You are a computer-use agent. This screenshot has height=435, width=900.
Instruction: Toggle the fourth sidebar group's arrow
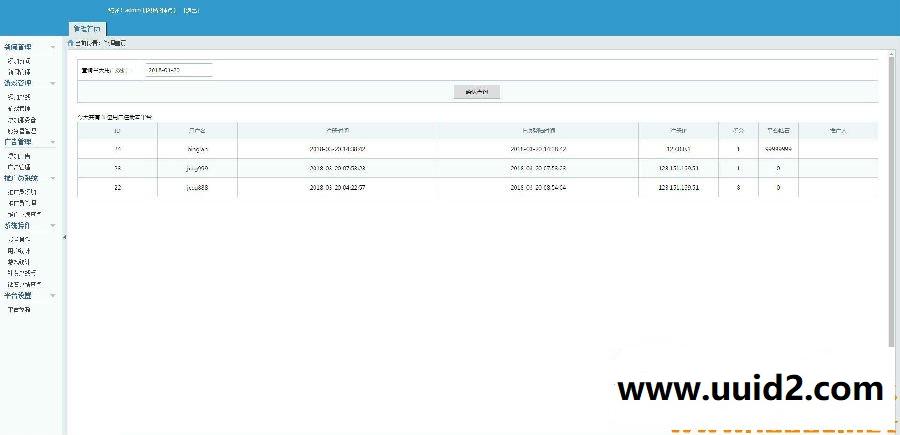point(54,178)
